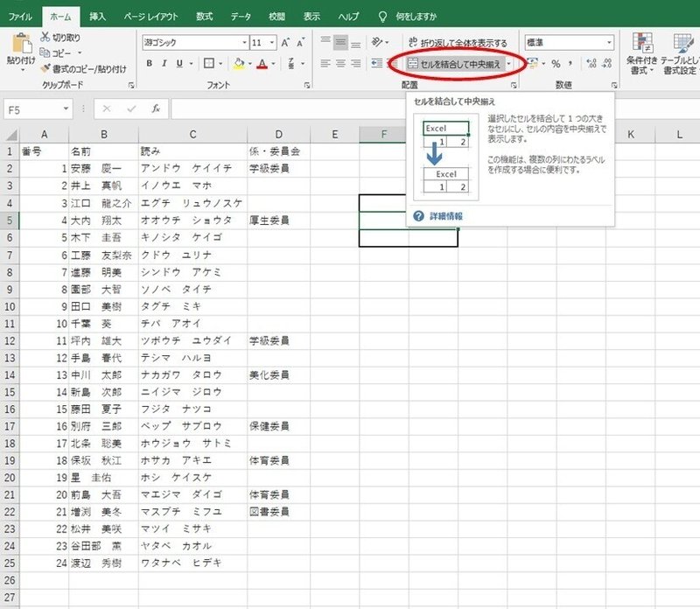
Task: Open the Name Box dropdown next to F5
Action: pyautogui.click(x=66, y=109)
